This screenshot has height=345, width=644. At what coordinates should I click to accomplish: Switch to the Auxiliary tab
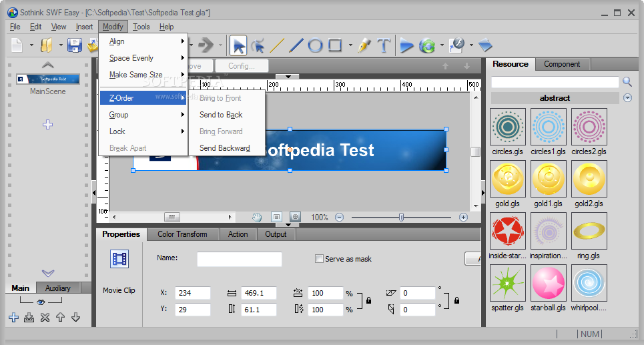(57, 288)
